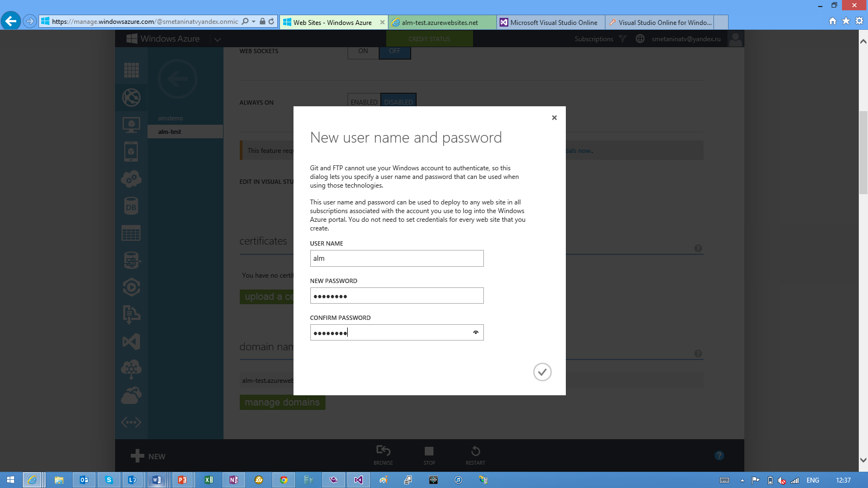Viewport: 868px width, 488px height.
Task: Open Cloud Services gear icon in sidebar
Action: click(131, 178)
